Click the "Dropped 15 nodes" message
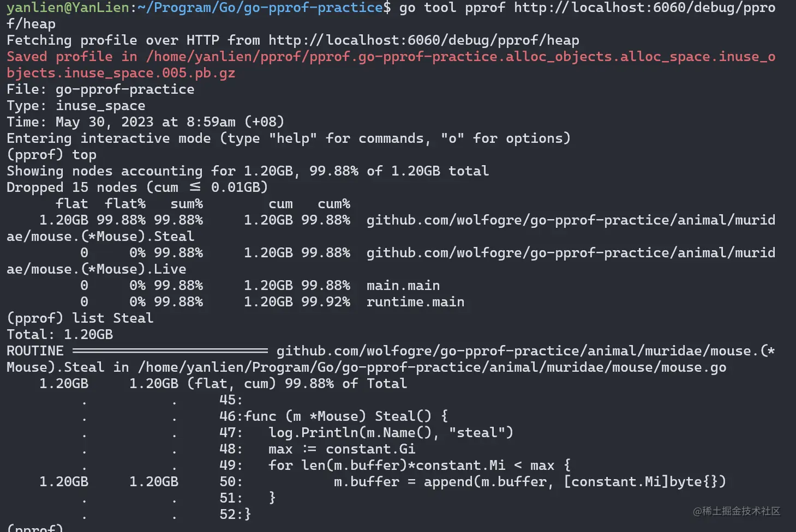This screenshot has width=796, height=532. click(137, 188)
